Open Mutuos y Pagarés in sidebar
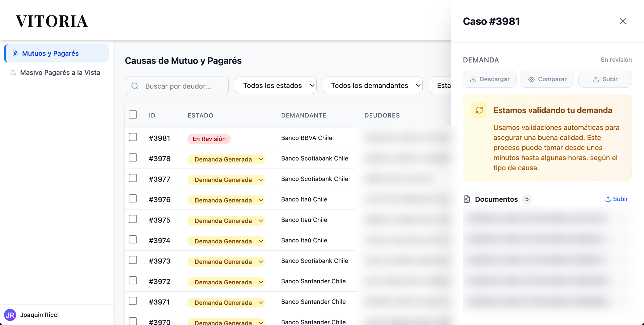This screenshot has width=644, height=325. click(50, 53)
